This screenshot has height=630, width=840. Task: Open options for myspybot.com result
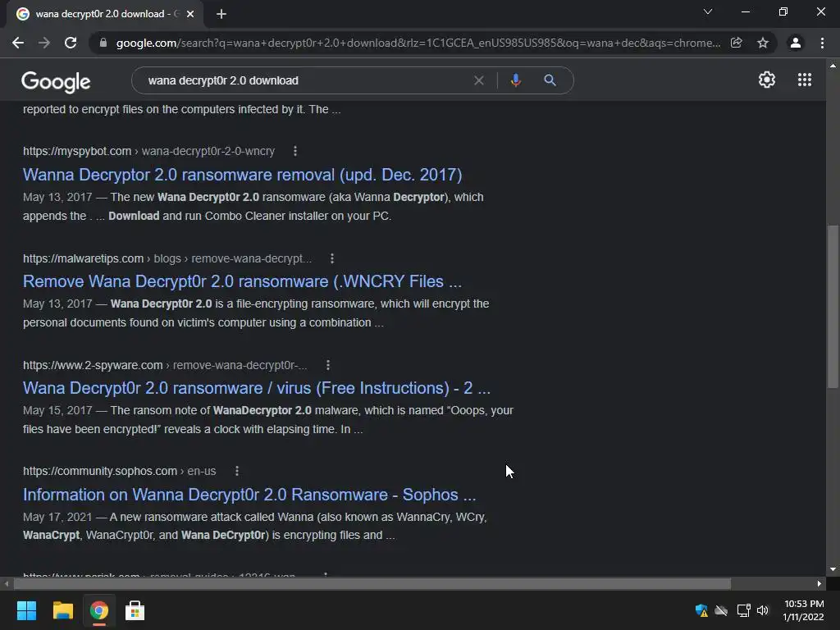tap(295, 151)
